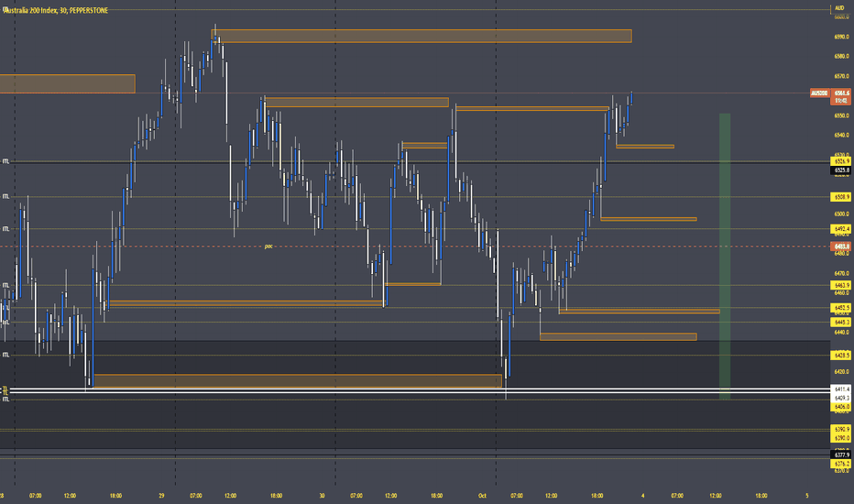This screenshot has width=854, height=504.
Task: Select the green vertical projection rectangle
Action: click(725, 257)
